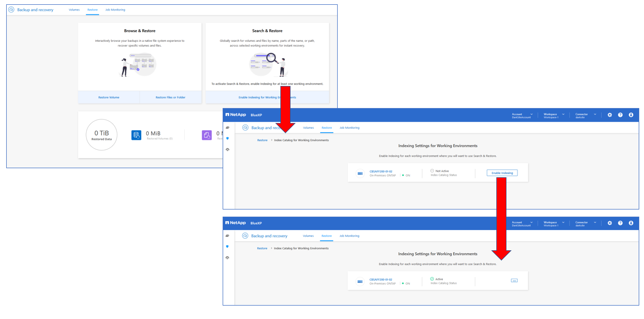Open help question-mark icon in window showing Active status
The image size is (644, 319).
(x=620, y=223)
